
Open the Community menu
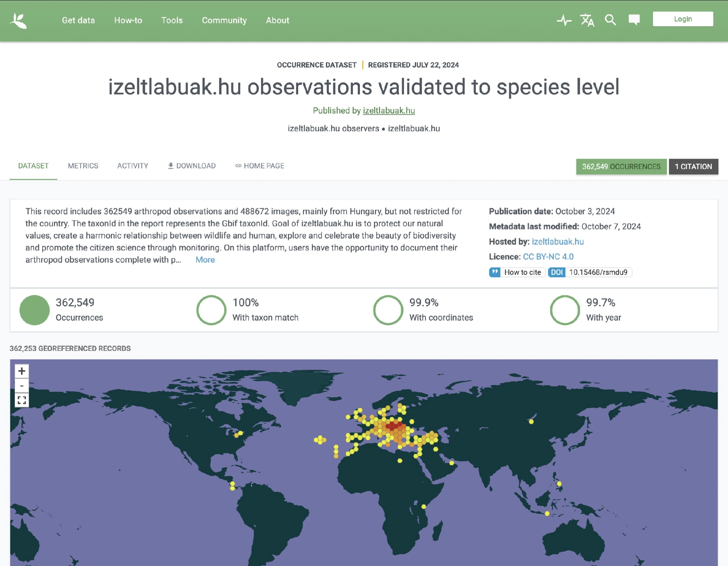click(224, 20)
